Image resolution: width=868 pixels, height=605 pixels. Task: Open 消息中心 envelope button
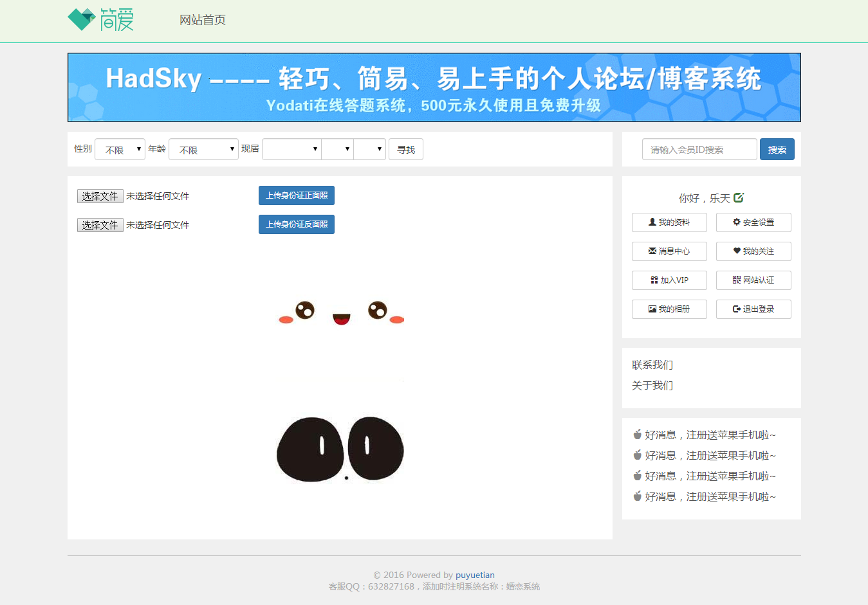(669, 251)
